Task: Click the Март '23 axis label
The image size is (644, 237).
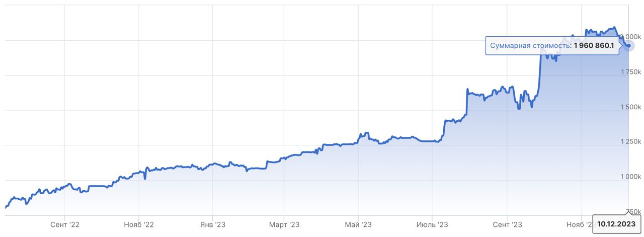Action: [x=284, y=223]
